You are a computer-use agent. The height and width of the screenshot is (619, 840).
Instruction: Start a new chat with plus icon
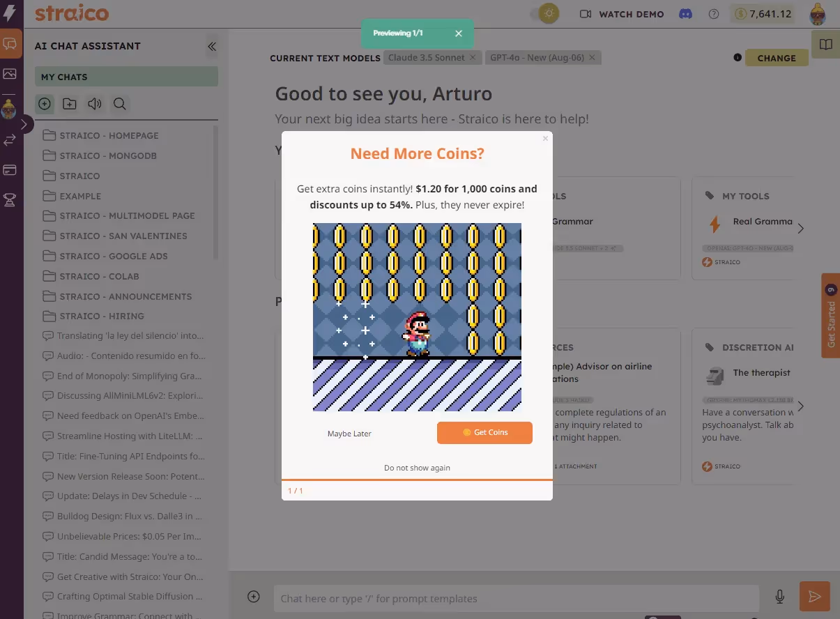point(45,104)
